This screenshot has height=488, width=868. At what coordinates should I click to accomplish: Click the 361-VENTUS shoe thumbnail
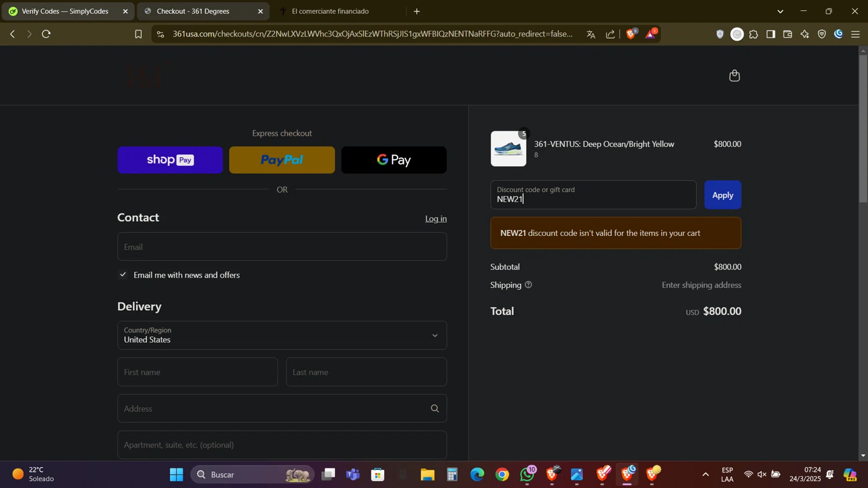509,149
